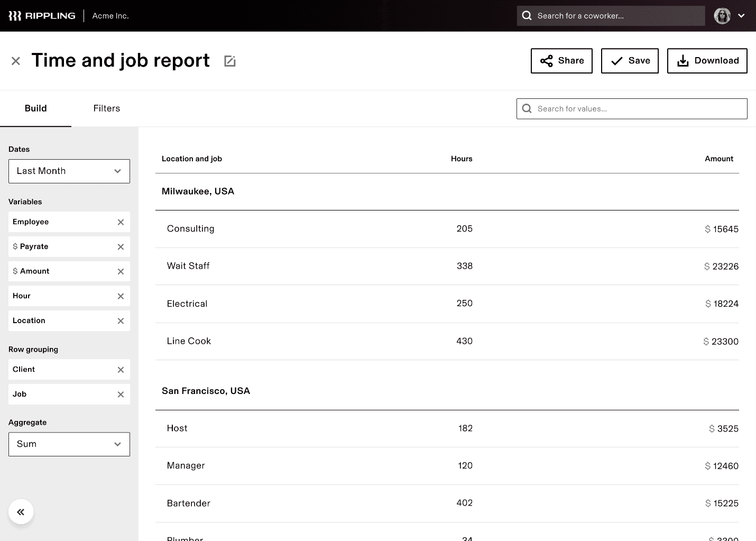Remove Job from row grouping

coord(121,395)
